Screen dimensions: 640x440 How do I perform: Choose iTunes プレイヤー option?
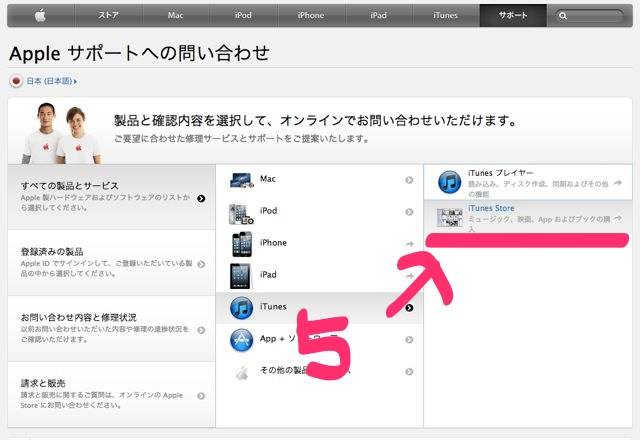528,182
